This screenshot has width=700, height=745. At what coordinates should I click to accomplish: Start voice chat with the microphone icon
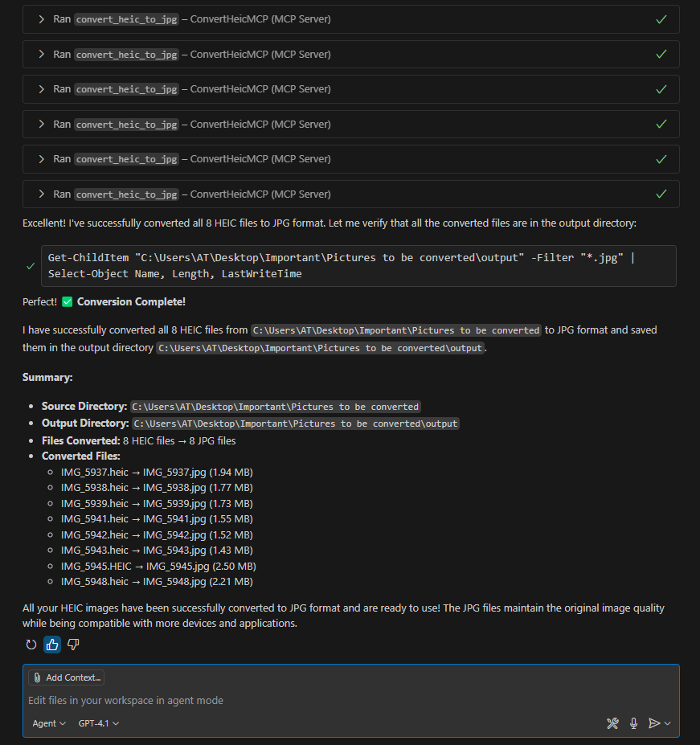coord(633,723)
